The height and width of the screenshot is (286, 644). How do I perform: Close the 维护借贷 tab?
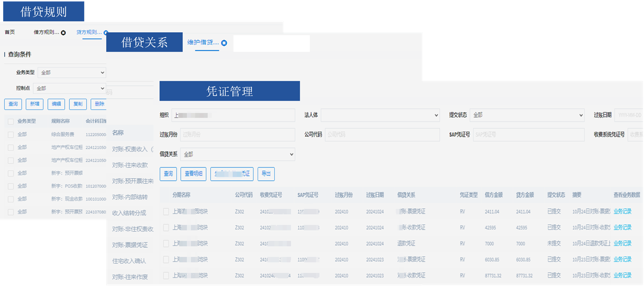click(224, 43)
